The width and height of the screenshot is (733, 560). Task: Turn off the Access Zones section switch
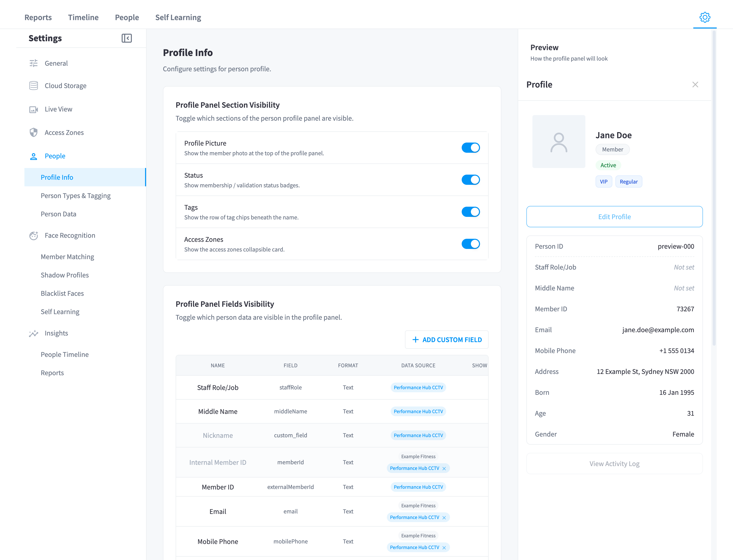tap(470, 244)
